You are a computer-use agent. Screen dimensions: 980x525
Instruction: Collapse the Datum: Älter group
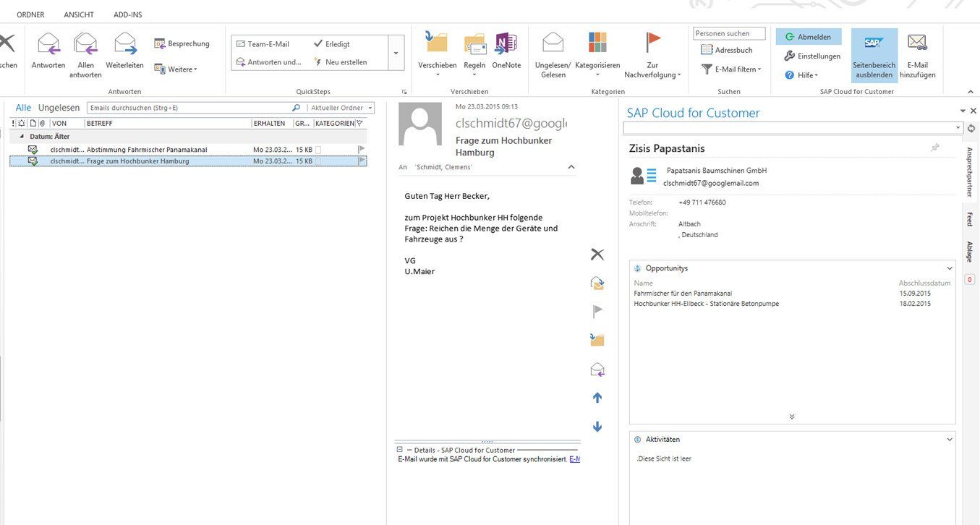pyautogui.click(x=22, y=136)
